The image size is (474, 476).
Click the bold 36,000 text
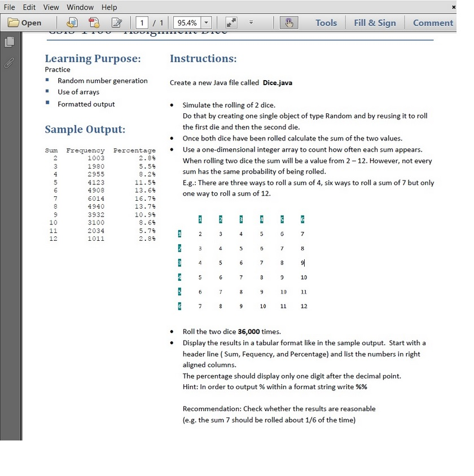[249, 332]
